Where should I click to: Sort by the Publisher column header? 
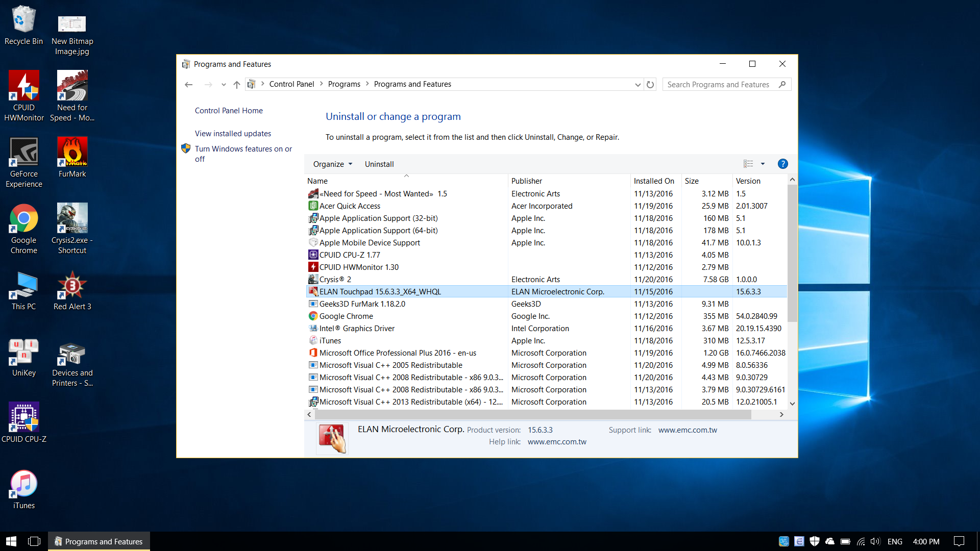click(569, 181)
